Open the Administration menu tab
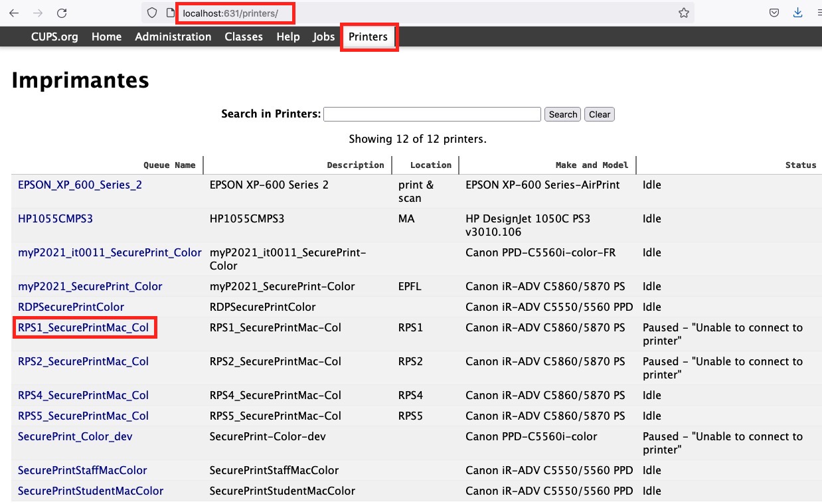822x504 pixels. click(x=173, y=37)
